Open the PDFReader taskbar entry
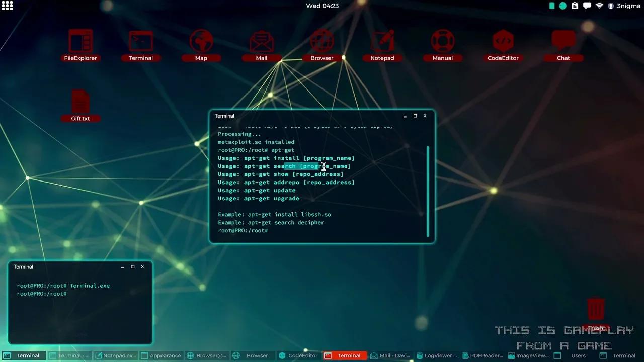Image resolution: width=644 pixels, height=362 pixels. coord(483,355)
